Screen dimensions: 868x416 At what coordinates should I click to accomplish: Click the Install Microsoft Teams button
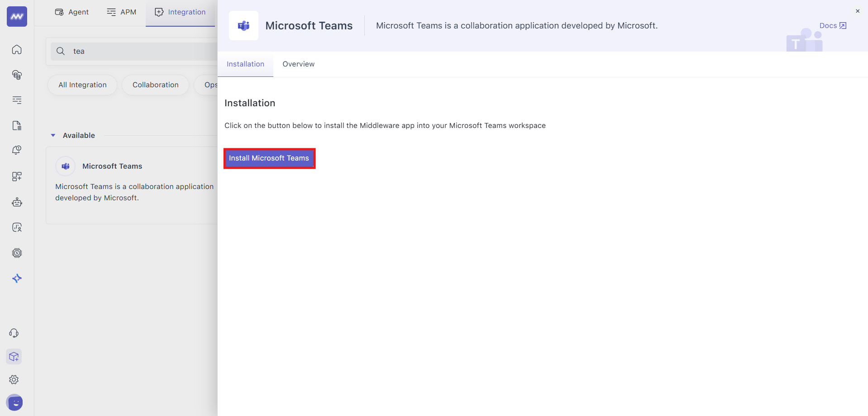tap(269, 158)
